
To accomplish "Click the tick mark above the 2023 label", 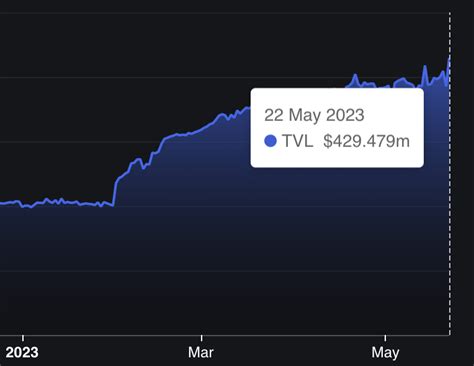I will [23, 338].
